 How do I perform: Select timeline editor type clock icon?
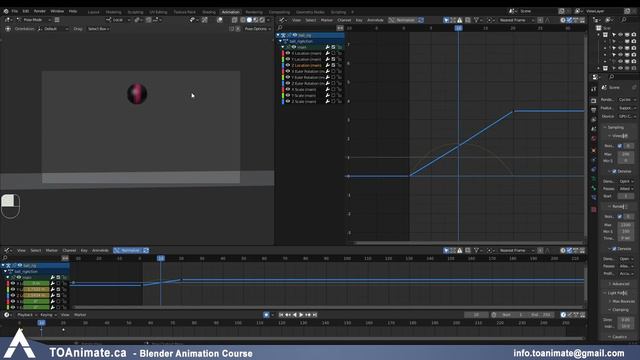pyautogui.click(x=6, y=315)
